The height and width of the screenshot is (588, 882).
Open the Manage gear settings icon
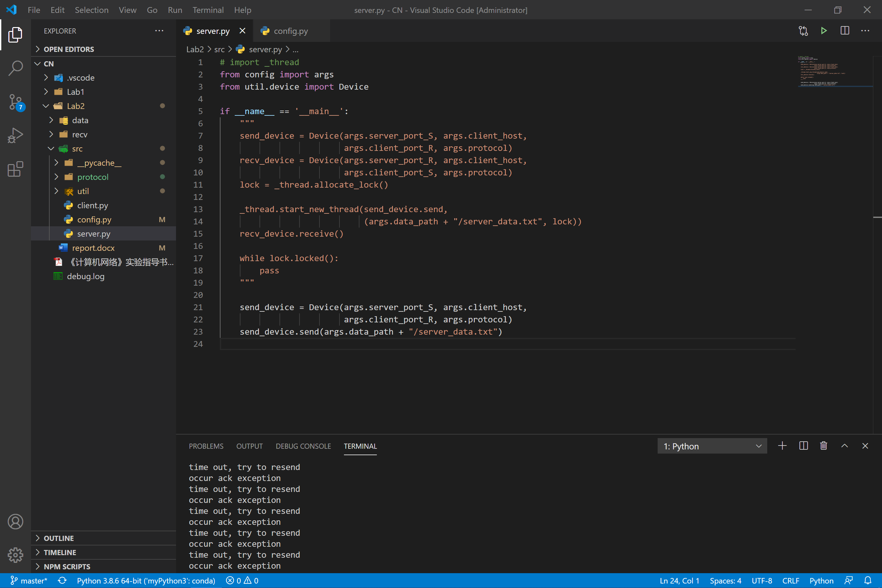point(15,554)
